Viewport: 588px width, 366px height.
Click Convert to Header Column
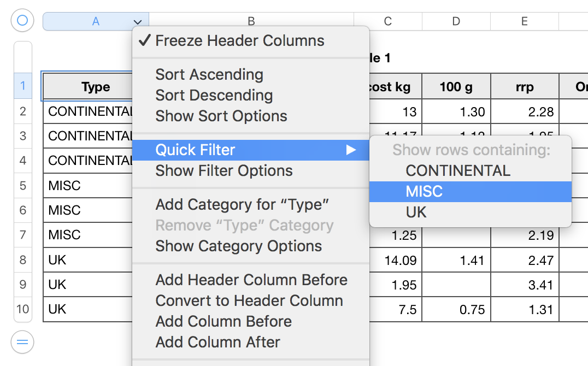[249, 300]
